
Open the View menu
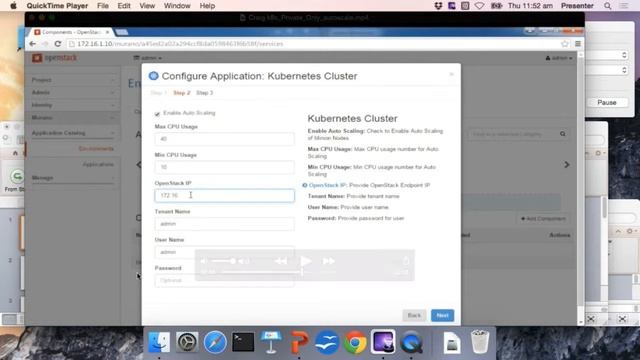[x=147, y=6]
